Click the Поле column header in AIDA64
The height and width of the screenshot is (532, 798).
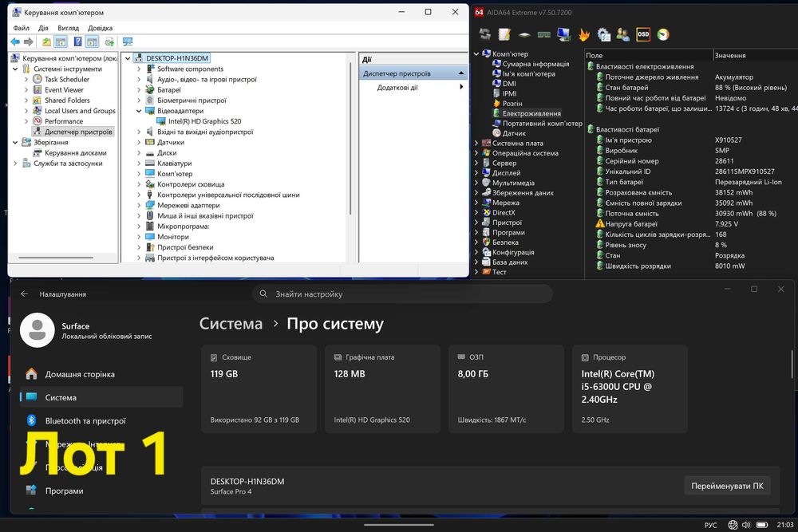pos(648,56)
